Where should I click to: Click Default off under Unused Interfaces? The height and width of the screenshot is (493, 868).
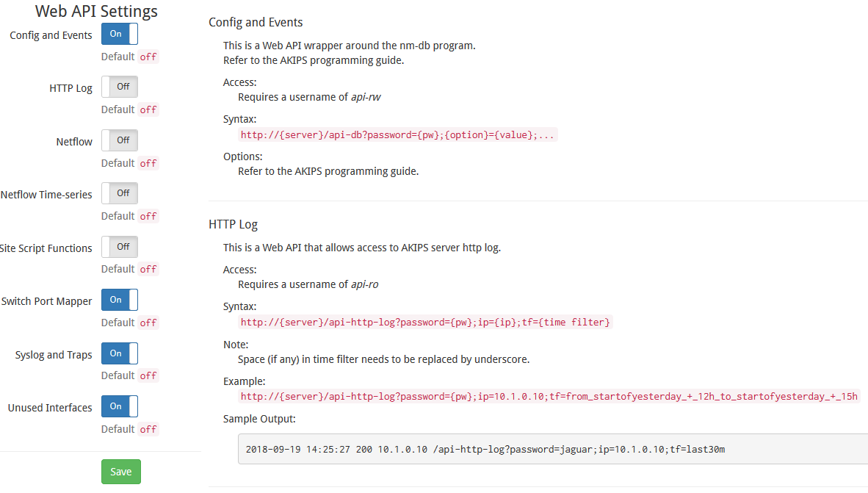click(x=129, y=429)
